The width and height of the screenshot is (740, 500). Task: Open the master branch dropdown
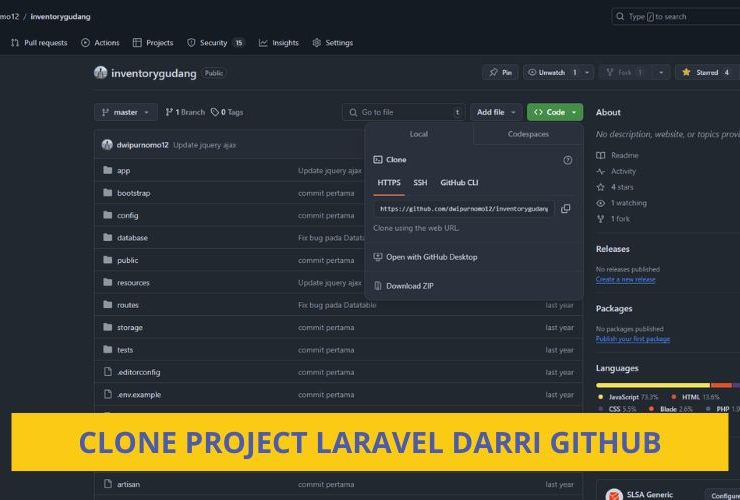click(x=126, y=112)
